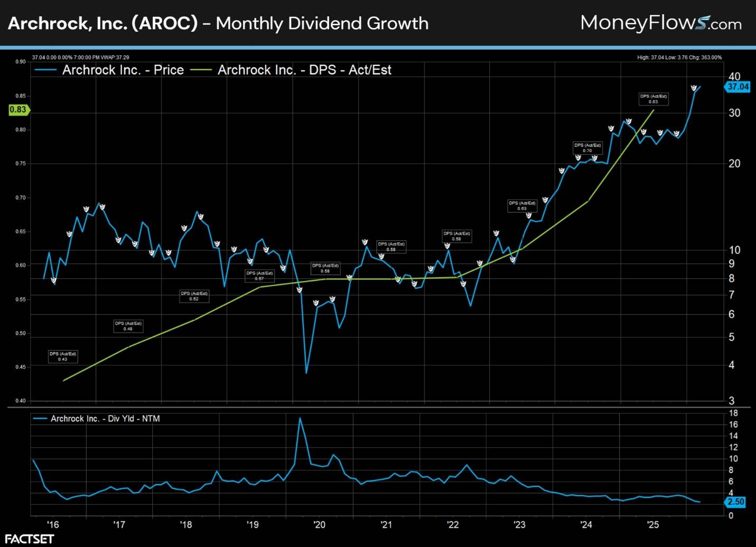
Task: Click the 0.40 tick on the left DPS axis
Action: (20, 401)
